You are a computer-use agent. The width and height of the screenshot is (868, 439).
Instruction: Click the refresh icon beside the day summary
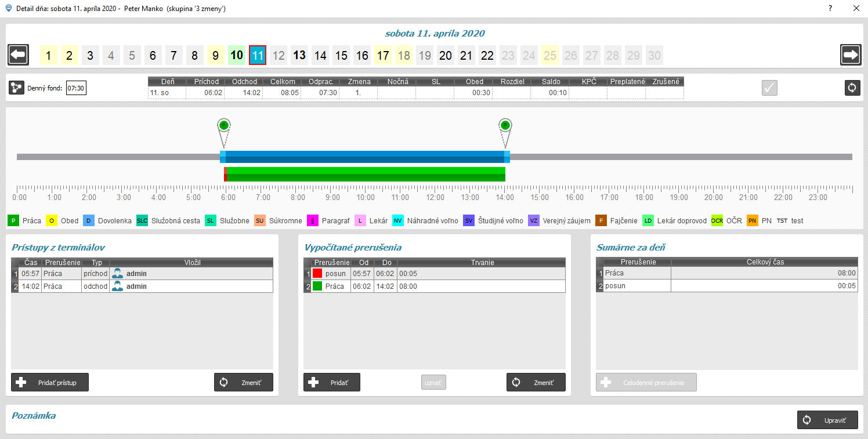pyautogui.click(x=852, y=88)
